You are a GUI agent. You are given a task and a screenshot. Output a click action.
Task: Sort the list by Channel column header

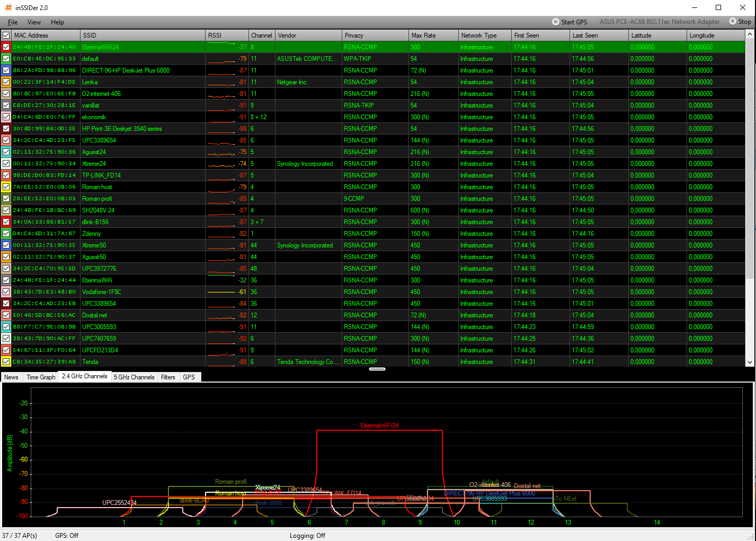[x=261, y=36]
